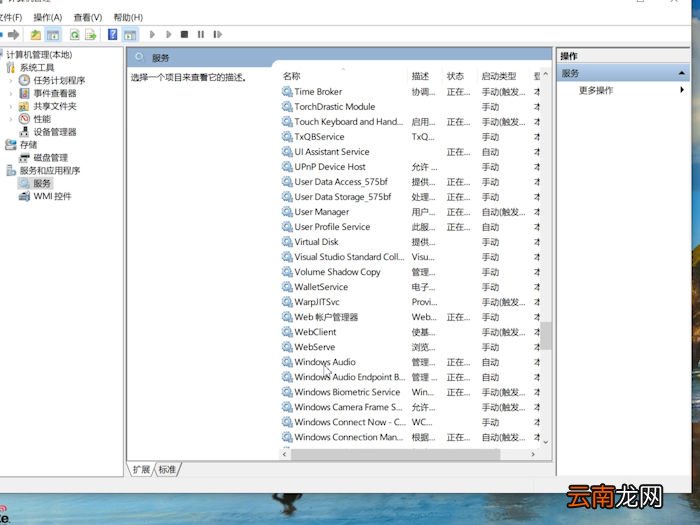The height and width of the screenshot is (525, 700).
Task: Open the 操作(A) menu
Action: point(48,17)
